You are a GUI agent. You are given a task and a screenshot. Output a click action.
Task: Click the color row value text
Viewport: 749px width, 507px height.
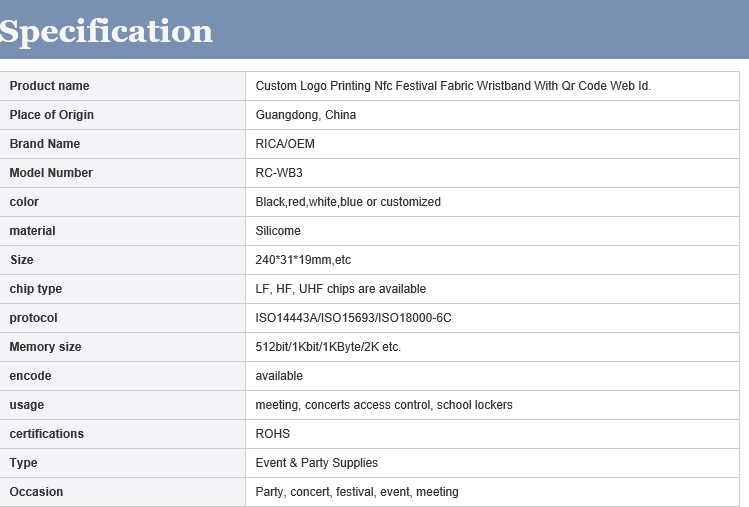[348, 202]
